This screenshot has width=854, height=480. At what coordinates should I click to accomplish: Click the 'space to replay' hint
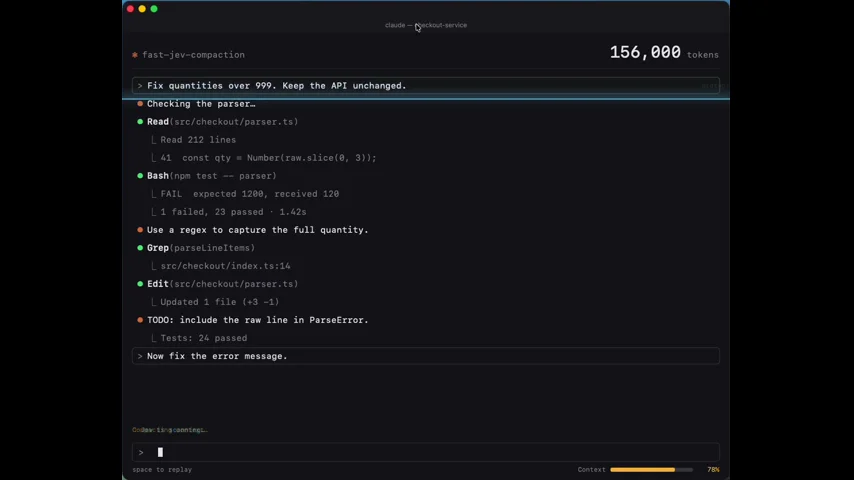point(162,470)
